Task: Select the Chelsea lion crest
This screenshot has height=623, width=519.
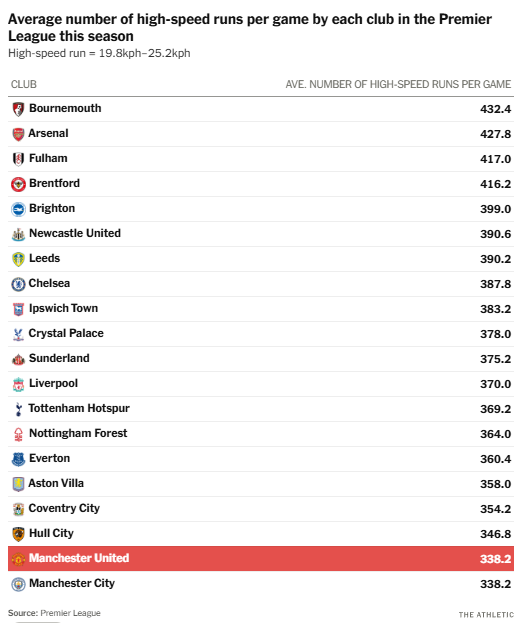Action: point(18,284)
